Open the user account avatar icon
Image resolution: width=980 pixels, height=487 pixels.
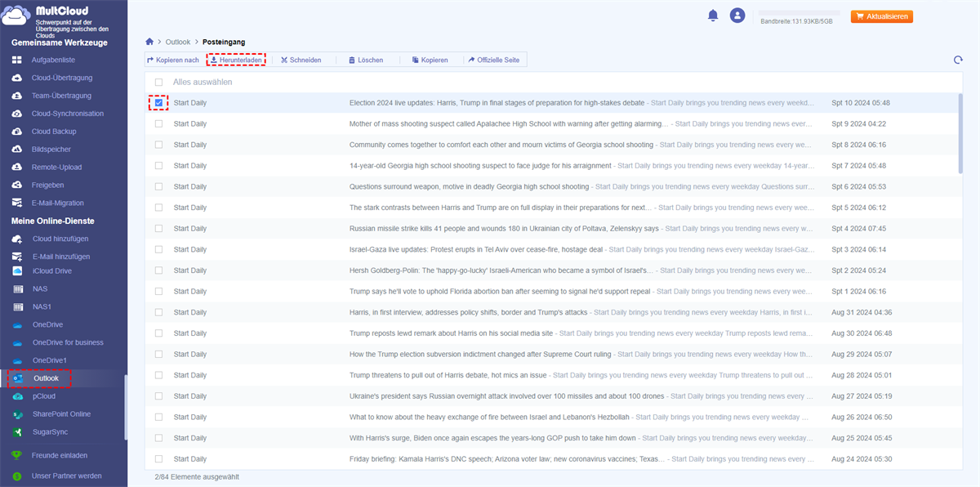pyautogui.click(x=737, y=16)
